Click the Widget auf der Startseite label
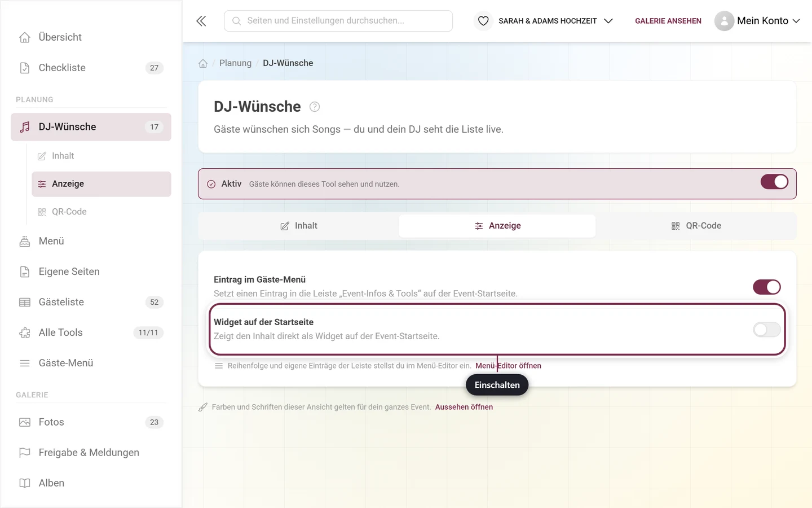812x508 pixels. (x=263, y=322)
